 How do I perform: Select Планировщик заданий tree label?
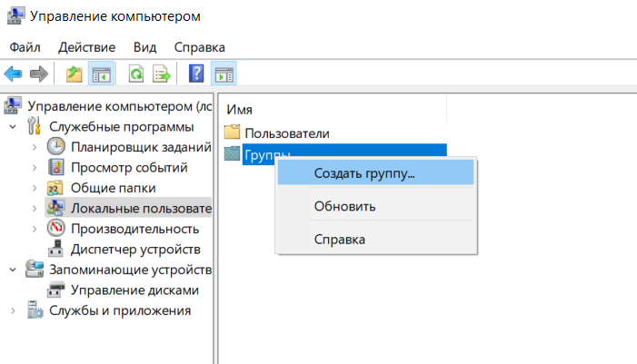pyautogui.click(x=141, y=147)
